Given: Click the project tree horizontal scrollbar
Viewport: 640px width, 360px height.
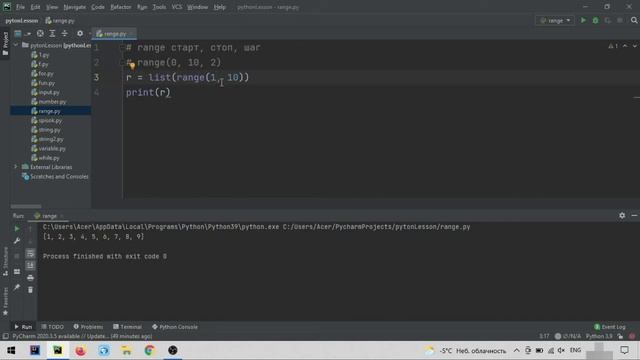Looking at the screenshot, I should coord(26,207).
